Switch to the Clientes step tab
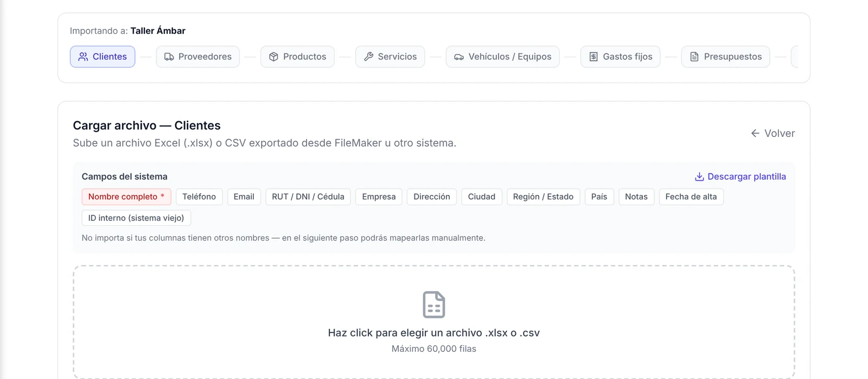 pyautogui.click(x=103, y=56)
